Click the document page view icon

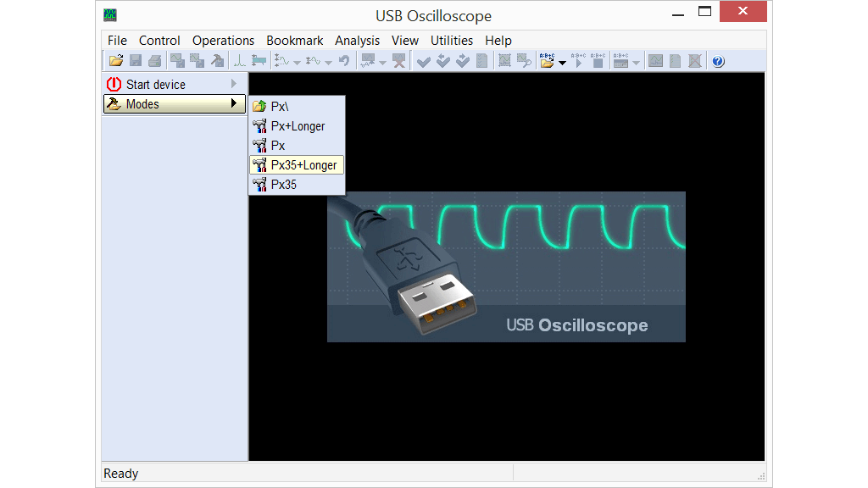676,61
